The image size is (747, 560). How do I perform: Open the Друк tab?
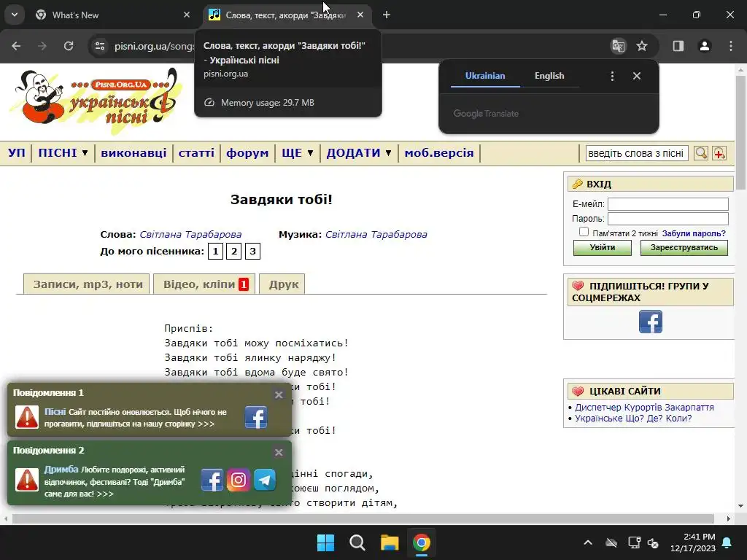(282, 284)
